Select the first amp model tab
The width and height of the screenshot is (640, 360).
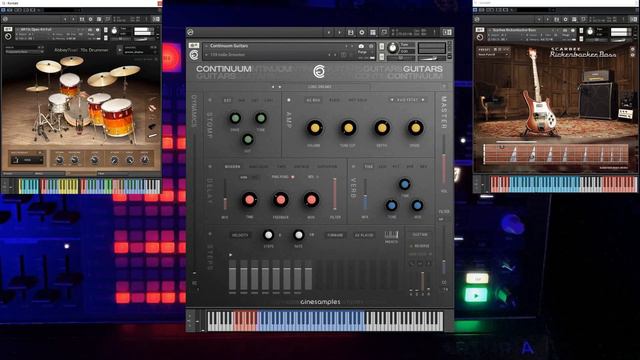pos(313,100)
